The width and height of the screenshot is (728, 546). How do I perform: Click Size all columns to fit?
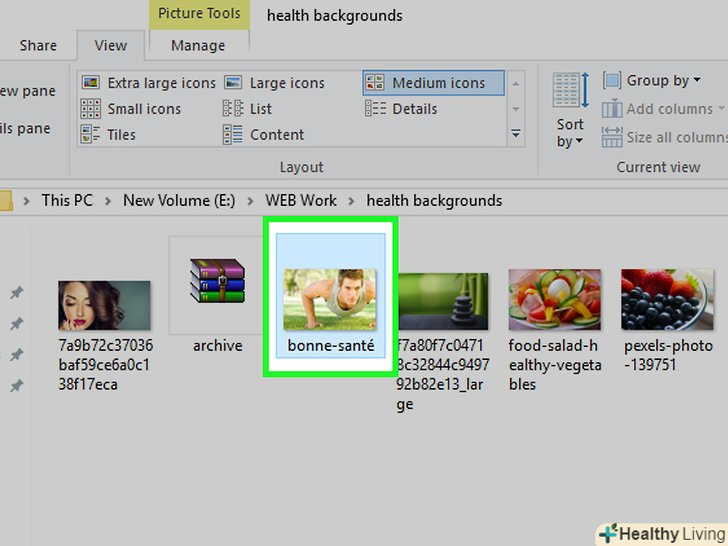tap(664, 137)
